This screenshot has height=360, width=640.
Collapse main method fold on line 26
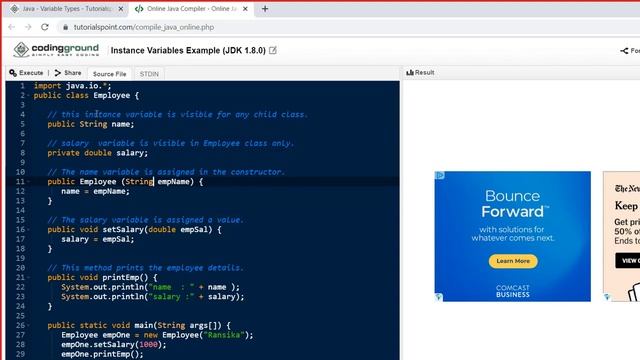tap(28, 325)
